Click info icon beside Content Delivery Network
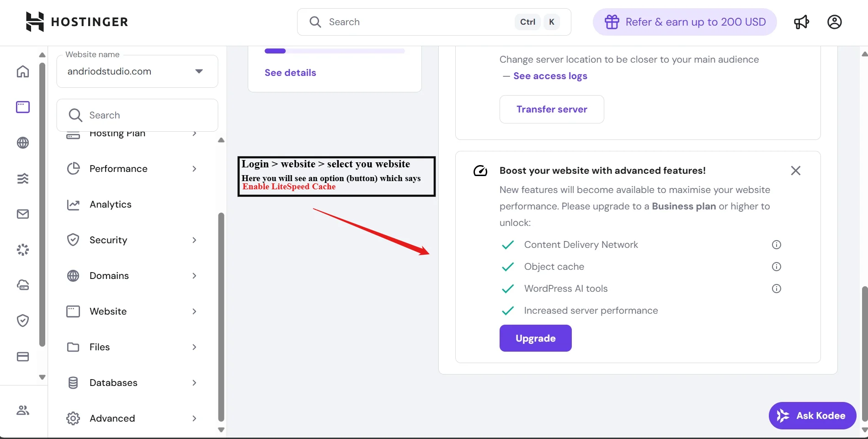868x439 pixels. pyautogui.click(x=776, y=245)
